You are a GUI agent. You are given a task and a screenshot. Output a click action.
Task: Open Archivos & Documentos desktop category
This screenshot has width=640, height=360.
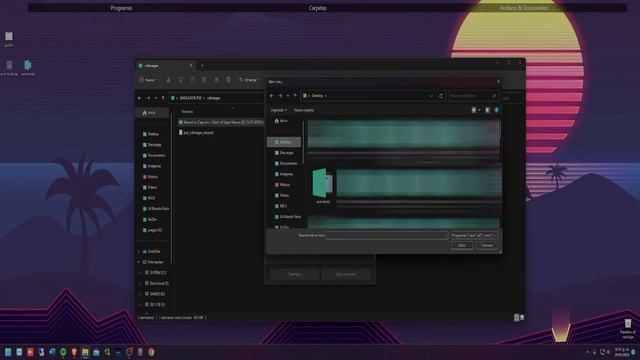point(524,8)
